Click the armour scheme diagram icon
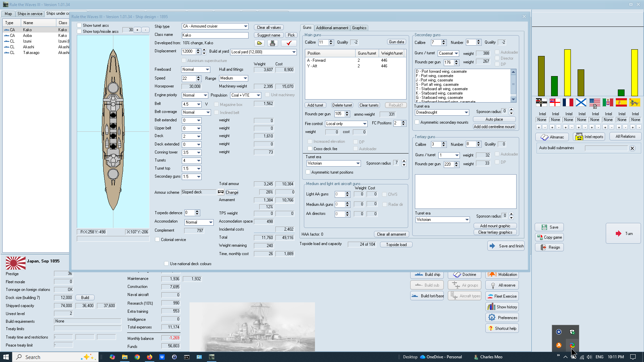 click(221, 192)
